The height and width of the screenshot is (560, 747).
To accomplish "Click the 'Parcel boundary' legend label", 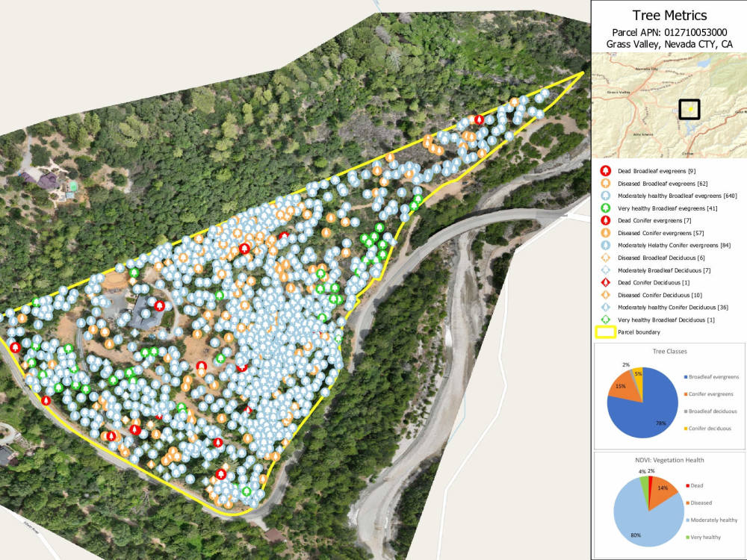I will click(x=639, y=332).
